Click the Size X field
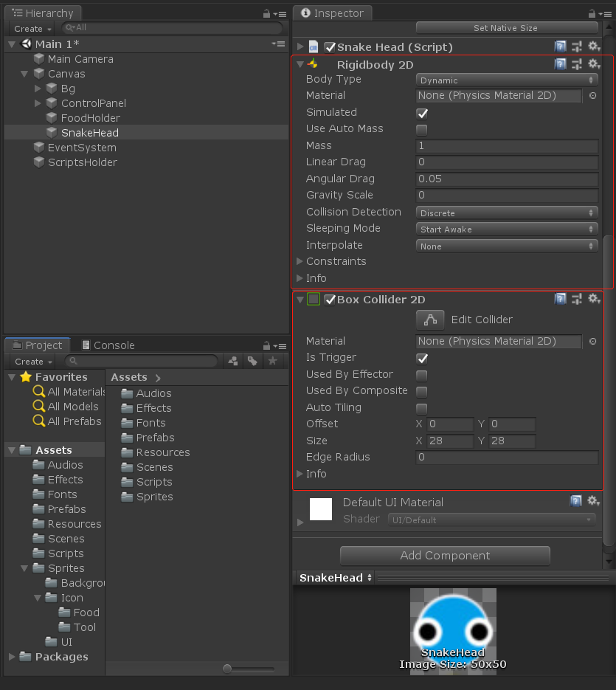Image resolution: width=616 pixels, height=690 pixels. tap(449, 441)
